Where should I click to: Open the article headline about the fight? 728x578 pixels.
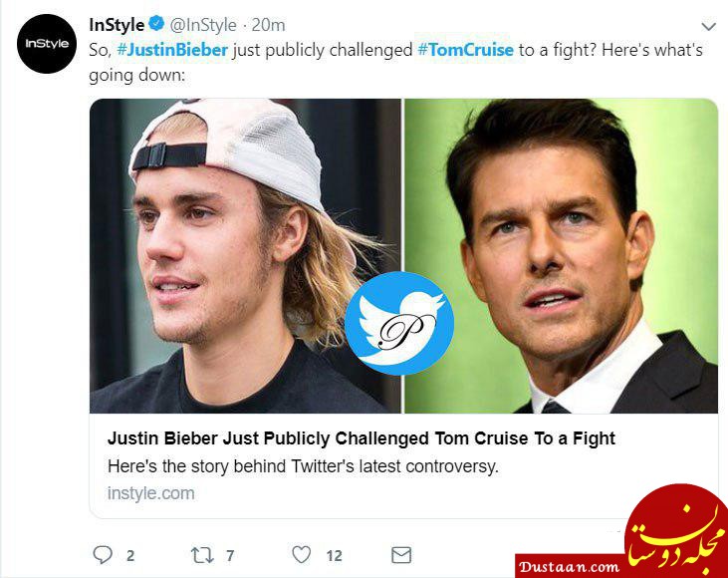pyautogui.click(x=361, y=438)
